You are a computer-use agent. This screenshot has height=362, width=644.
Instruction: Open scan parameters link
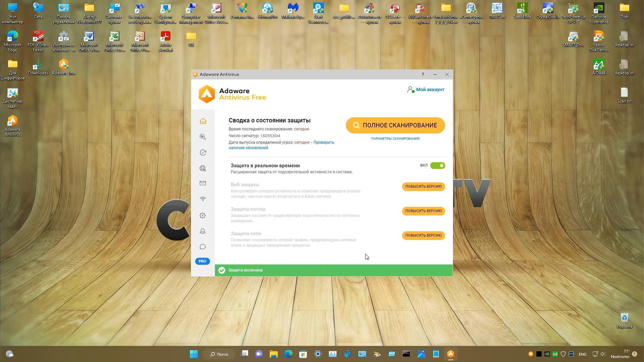395,138
